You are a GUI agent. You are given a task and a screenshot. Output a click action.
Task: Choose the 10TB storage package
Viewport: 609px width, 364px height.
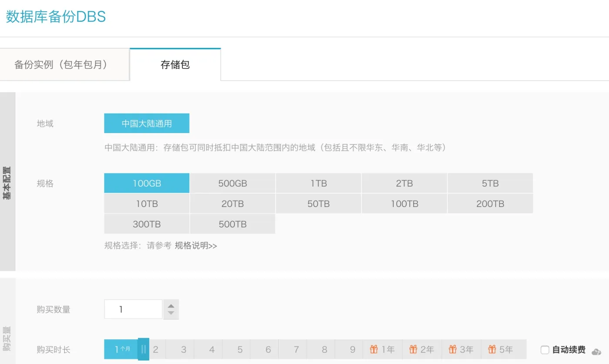click(147, 204)
